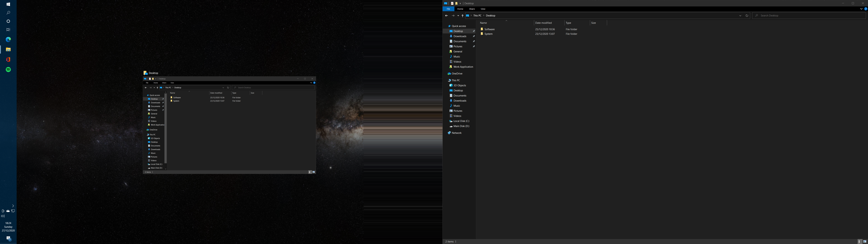Open recent locations dropdown beside forward arrow

tap(458, 15)
